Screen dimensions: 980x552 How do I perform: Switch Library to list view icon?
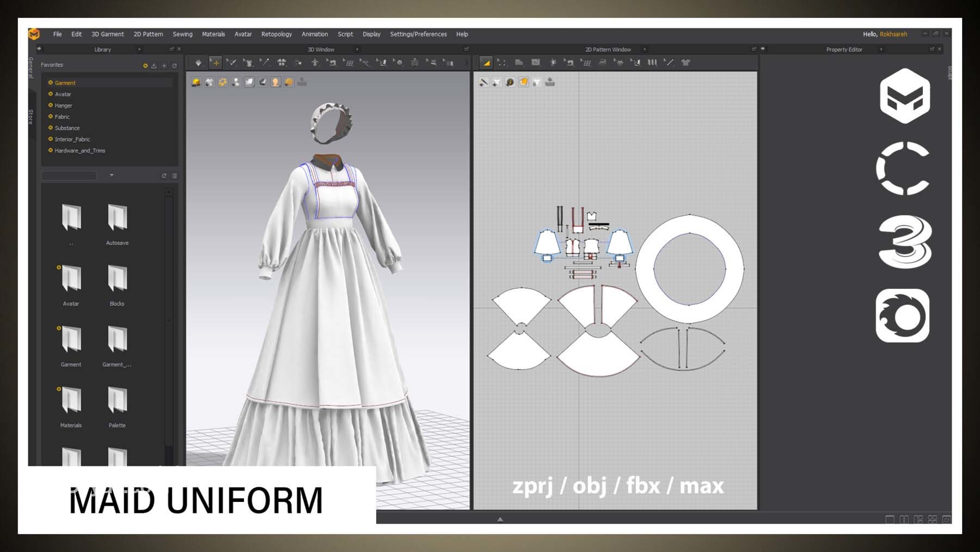(175, 175)
